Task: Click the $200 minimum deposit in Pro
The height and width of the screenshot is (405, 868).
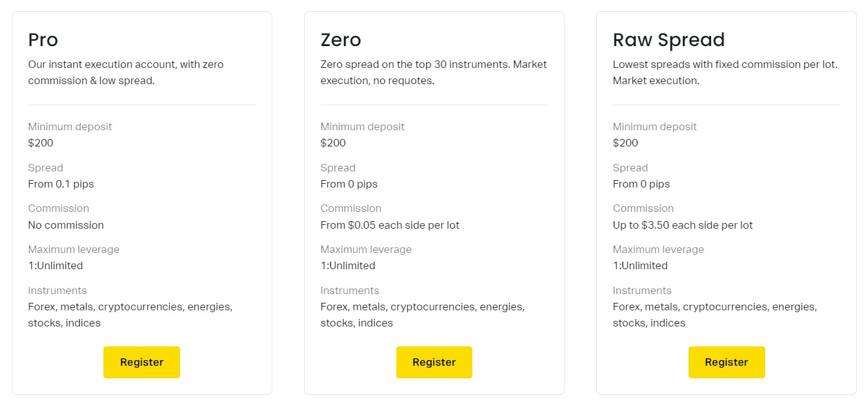Action: point(41,143)
